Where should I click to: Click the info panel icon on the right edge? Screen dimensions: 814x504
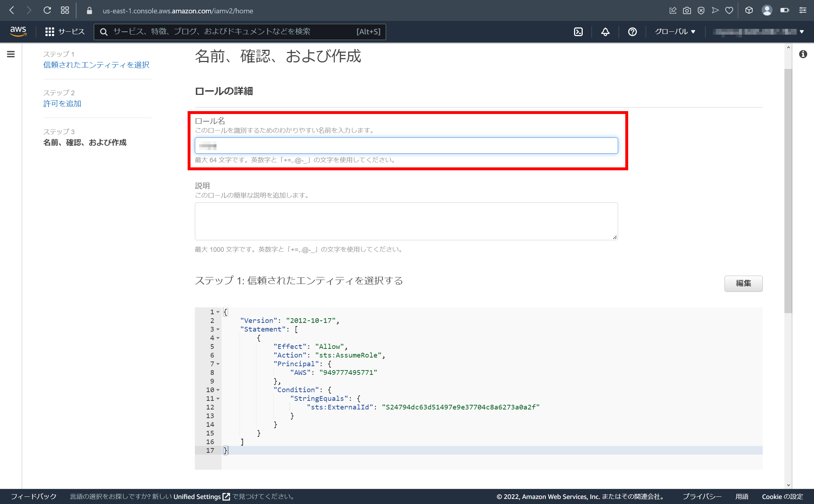coord(803,54)
